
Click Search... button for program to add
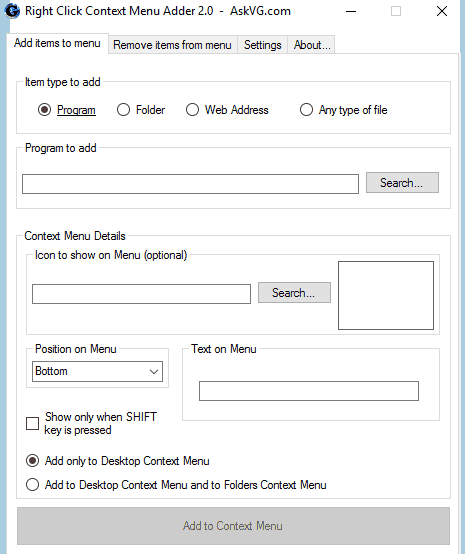tap(402, 183)
